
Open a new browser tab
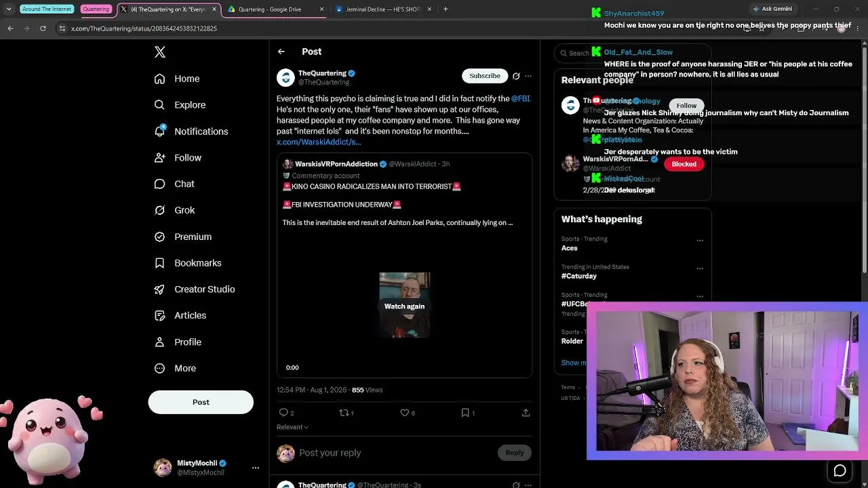pos(446,9)
